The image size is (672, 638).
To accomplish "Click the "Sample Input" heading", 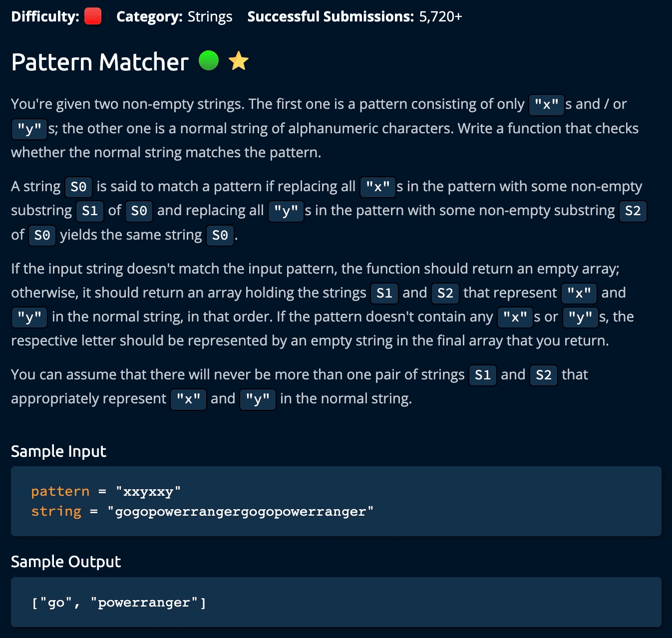I will [x=58, y=451].
